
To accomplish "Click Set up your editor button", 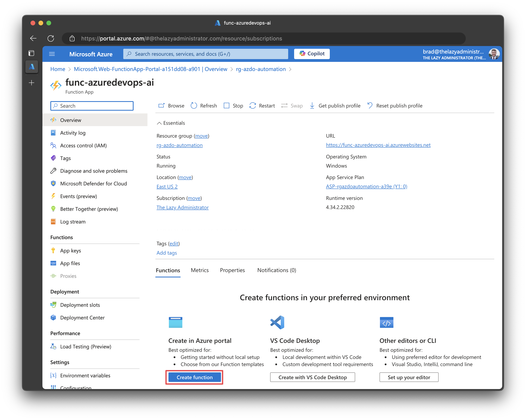I will (x=409, y=378).
